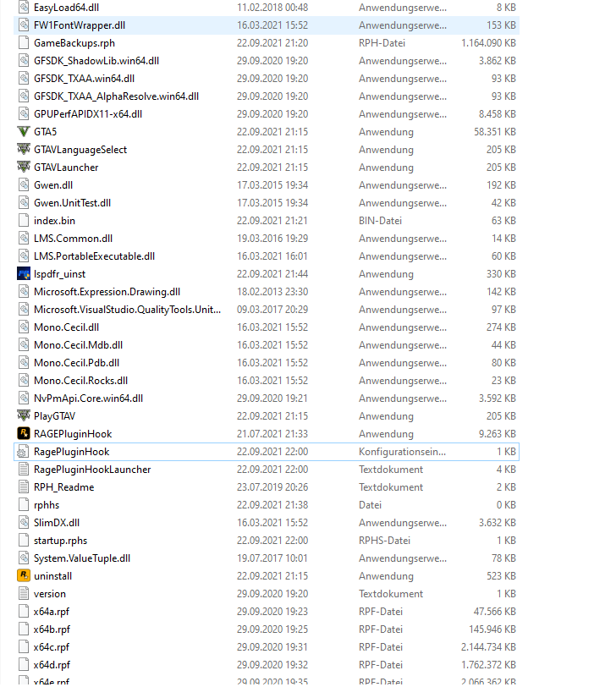Select file name GFSDK_ShadowLib.win64.dll
Screen dimensions: 616x698
point(96,61)
